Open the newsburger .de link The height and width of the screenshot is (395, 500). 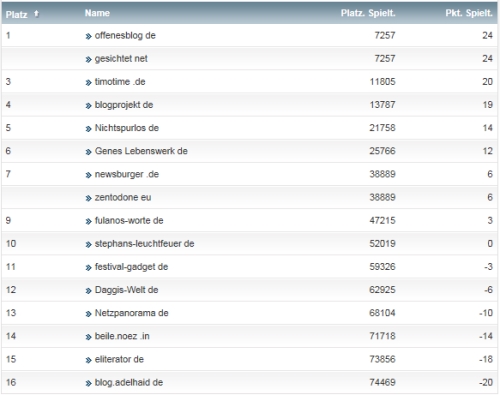(x=127, y=174)
